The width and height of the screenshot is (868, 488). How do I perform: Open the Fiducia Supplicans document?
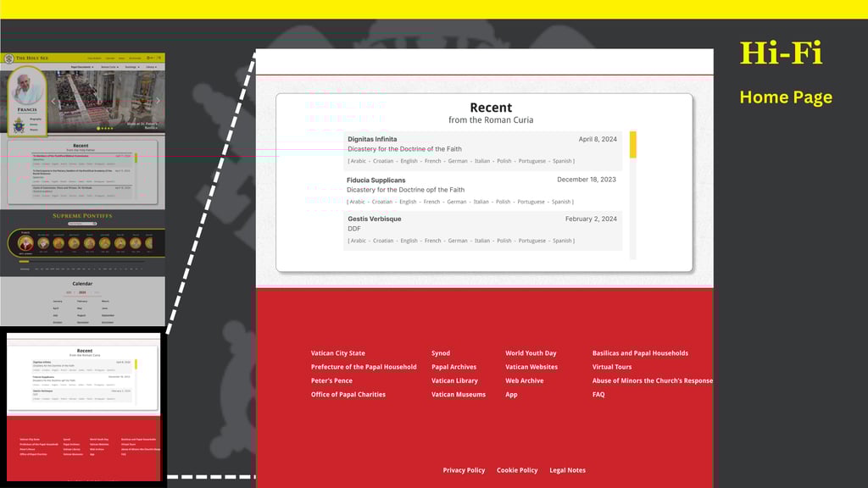pyautogui.click(x=376, y=180)
